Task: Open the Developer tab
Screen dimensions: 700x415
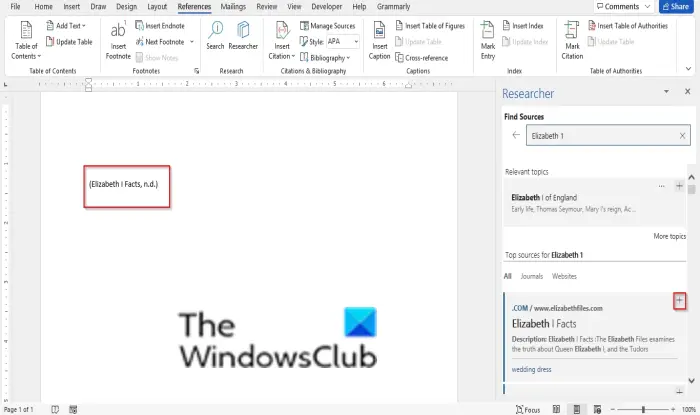Action: [327, 6]
